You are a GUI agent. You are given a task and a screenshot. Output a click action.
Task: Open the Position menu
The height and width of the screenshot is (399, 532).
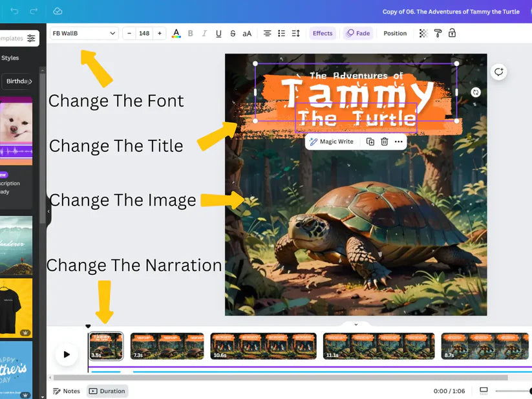(395, 34)
